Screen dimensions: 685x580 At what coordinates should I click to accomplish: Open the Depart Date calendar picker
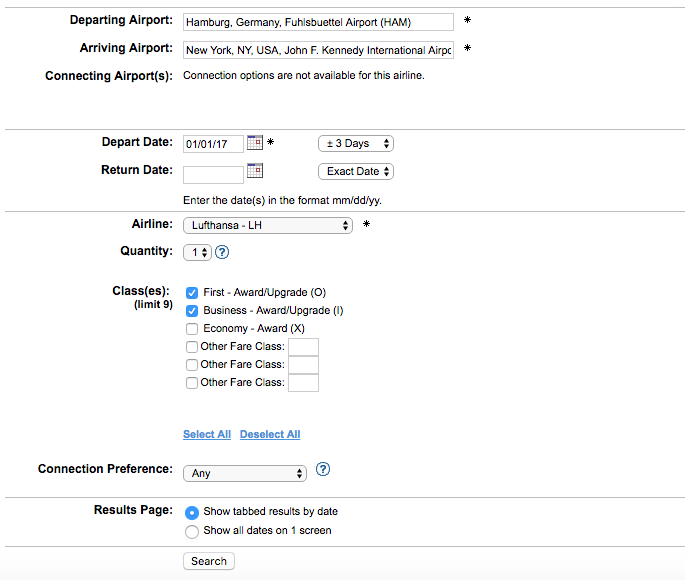click(x=254, y=143)
